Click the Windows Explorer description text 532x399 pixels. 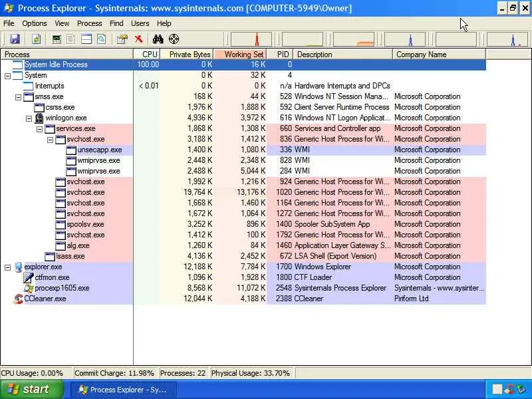coord(323,267)
